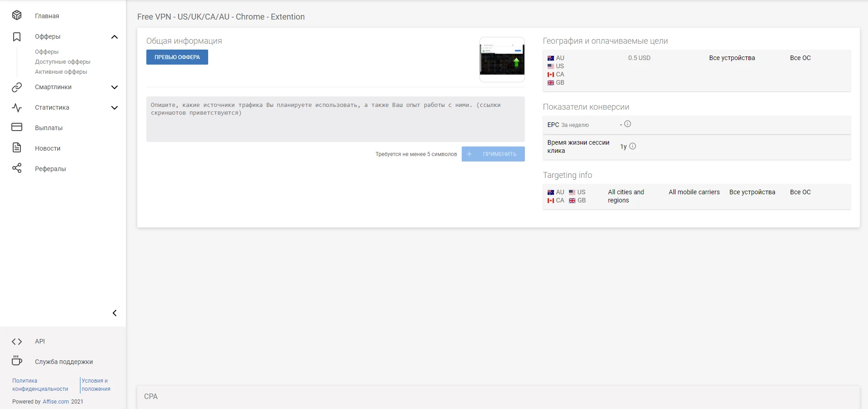Open the API section

pyautogui.click(x=40, y=341)
